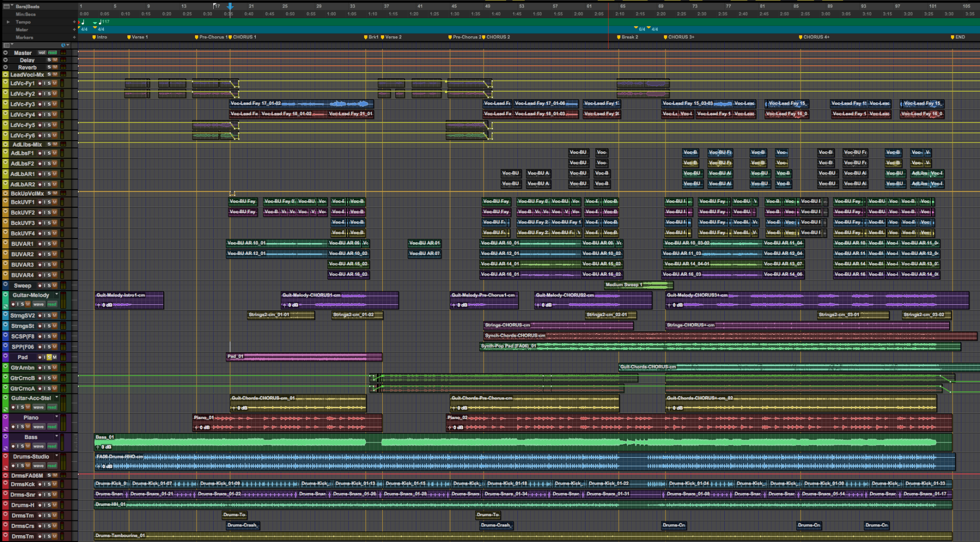980x542 pixels.
Task: Open the Bass track wave view selector
Action: pos(39,446)
